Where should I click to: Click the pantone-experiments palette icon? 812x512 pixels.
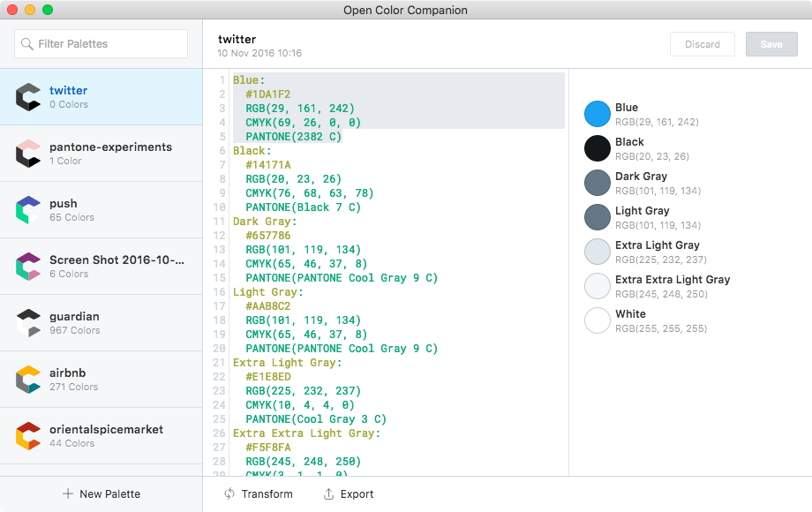(28, 154)
